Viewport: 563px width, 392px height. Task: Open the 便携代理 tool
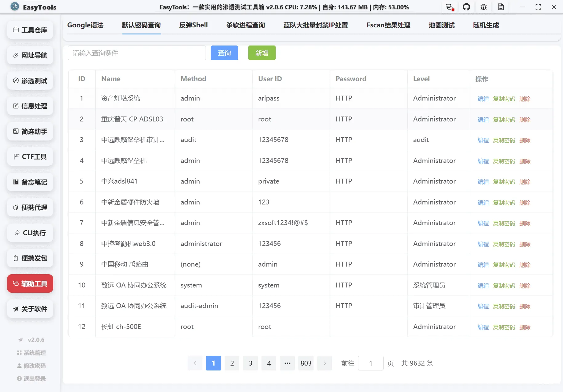[x=30, y=207]
